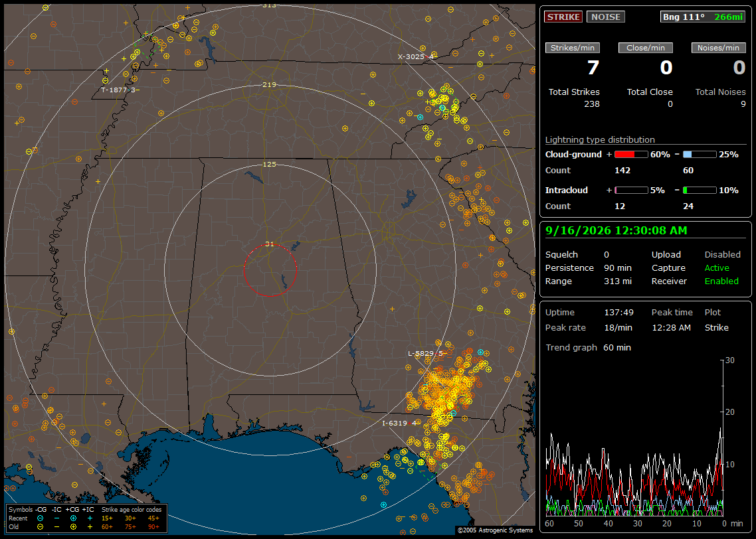This screenshot has height=539, width=756.
Task: Click the T-1877-3 storm cell marker
Action: pos(120,90)
